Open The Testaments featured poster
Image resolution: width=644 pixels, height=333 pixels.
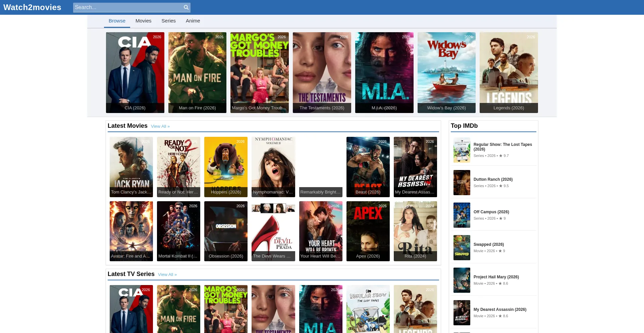click(322, 72)
